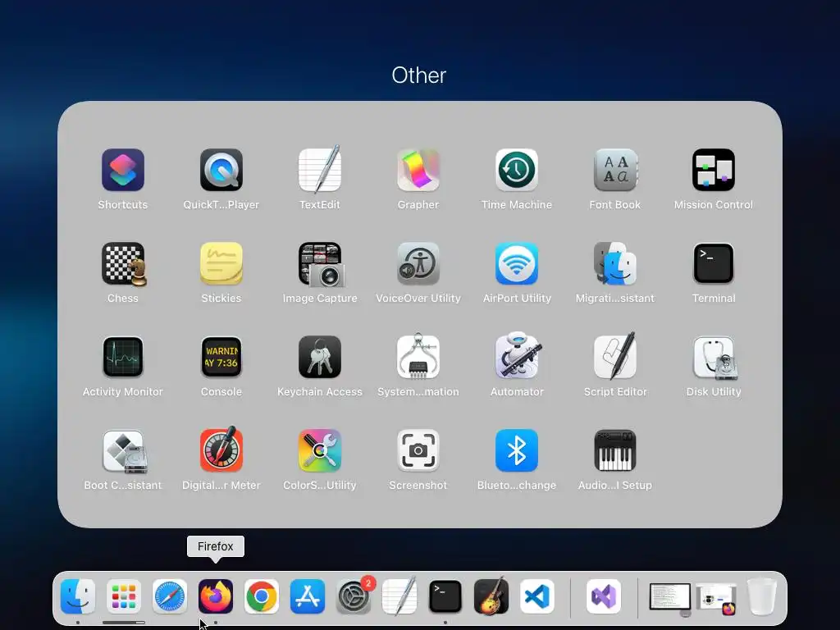This screenshot has width=840, height=630.
Task: Launch Image Capture
Action: pyautogui.click(x=320, y=263)
